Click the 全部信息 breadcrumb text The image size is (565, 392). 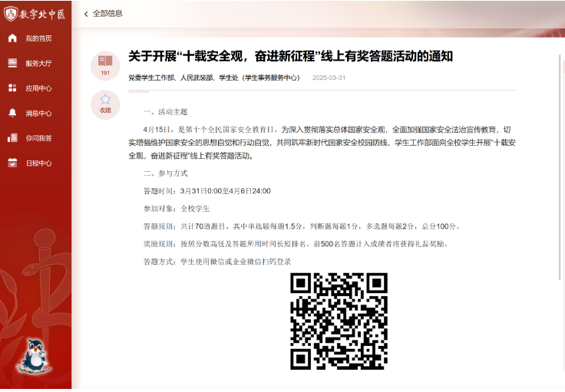point(107,14)
